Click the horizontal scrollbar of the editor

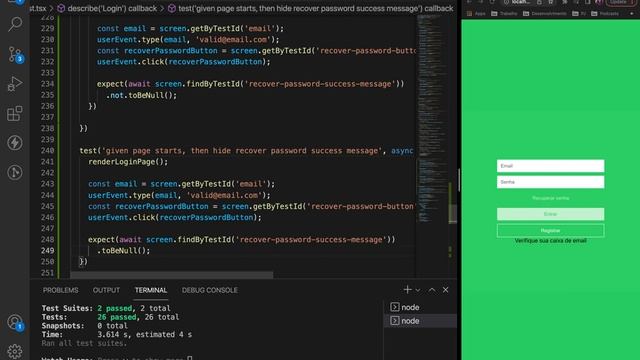[x=171, y=275]
